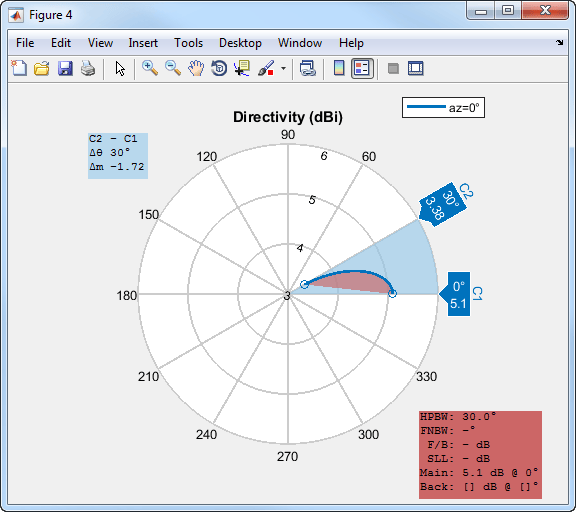Activate the Zoom In magnifier tool
Screen dimensions: 576x512
pyautogui.click(x=150, y=68)
